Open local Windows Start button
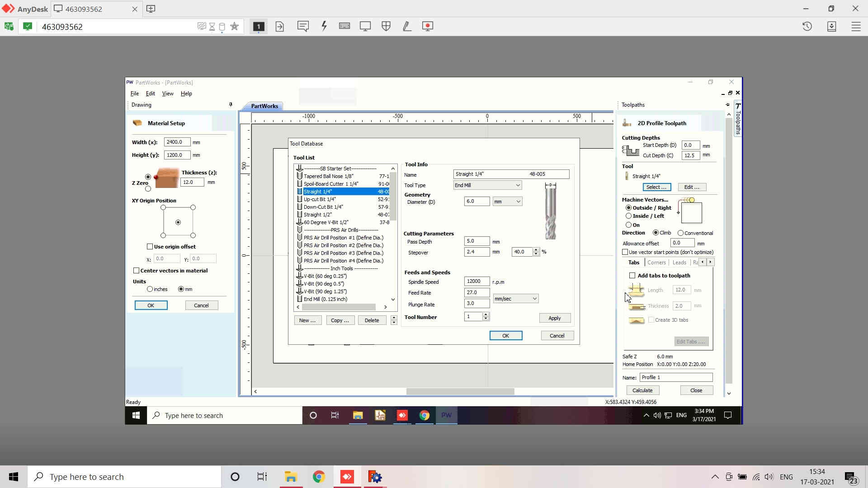 (14, 477)
